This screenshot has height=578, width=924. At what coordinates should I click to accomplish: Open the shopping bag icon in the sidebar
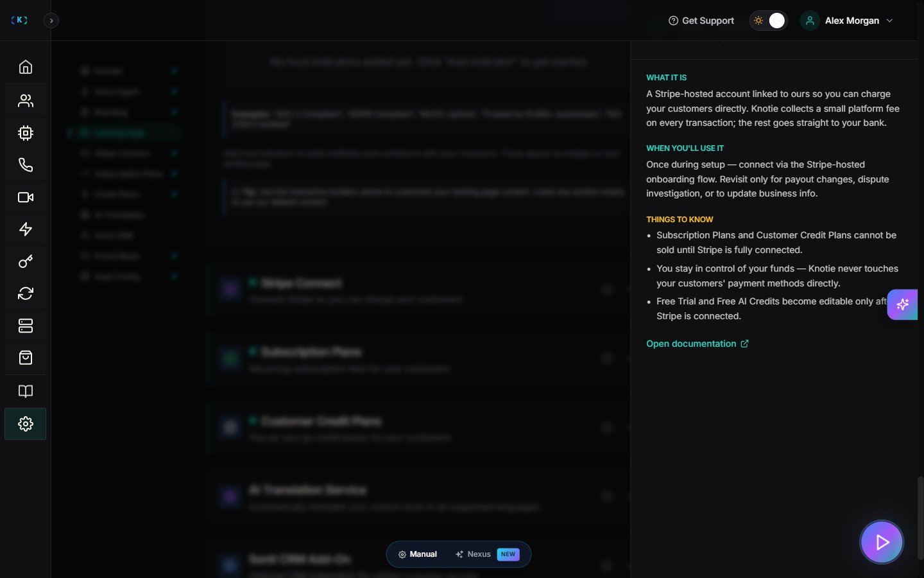(x=26, y=358)
